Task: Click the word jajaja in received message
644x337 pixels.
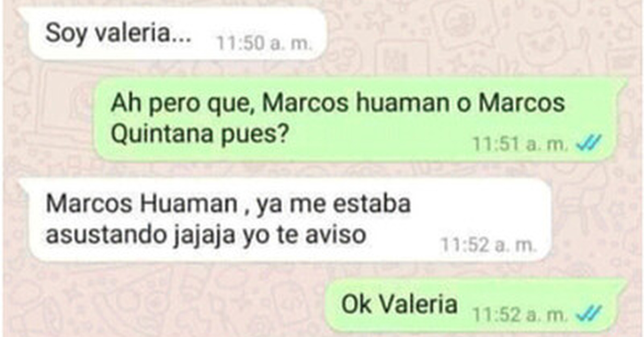Action: click(204, 236)
